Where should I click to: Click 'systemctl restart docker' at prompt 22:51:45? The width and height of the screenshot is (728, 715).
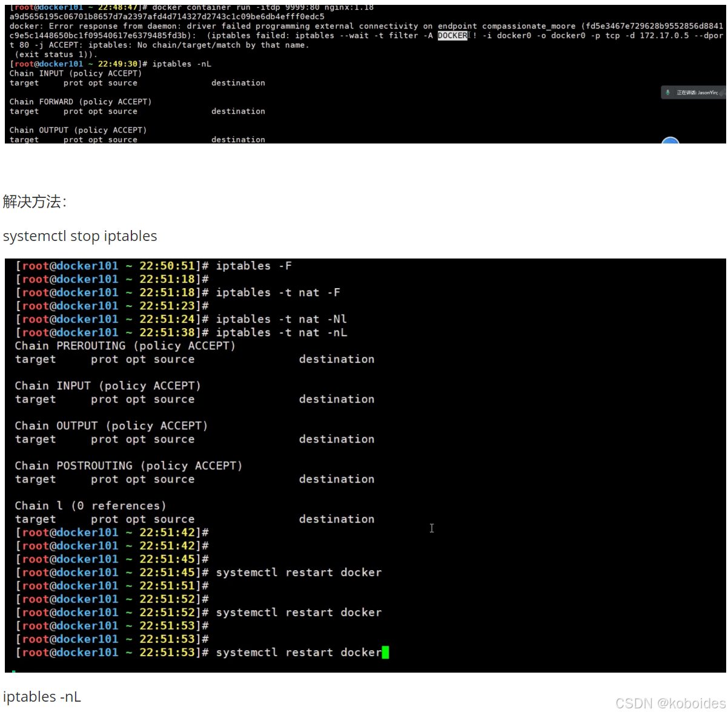299,572
